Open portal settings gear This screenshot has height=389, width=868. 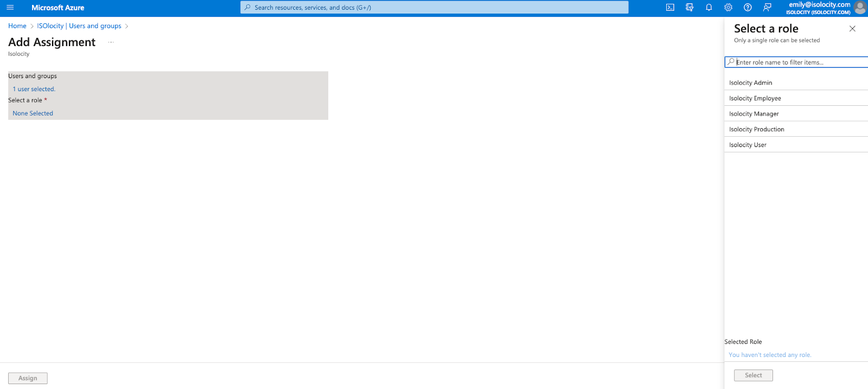[728, 8]
